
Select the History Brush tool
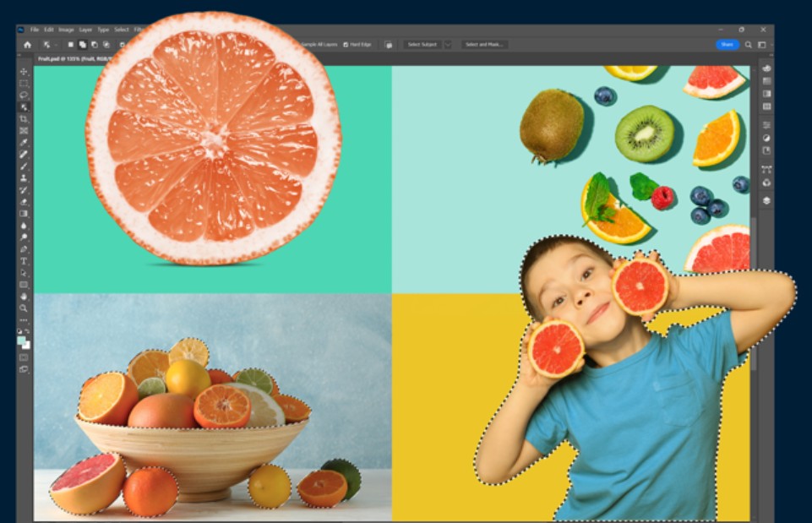pos(24,190)
